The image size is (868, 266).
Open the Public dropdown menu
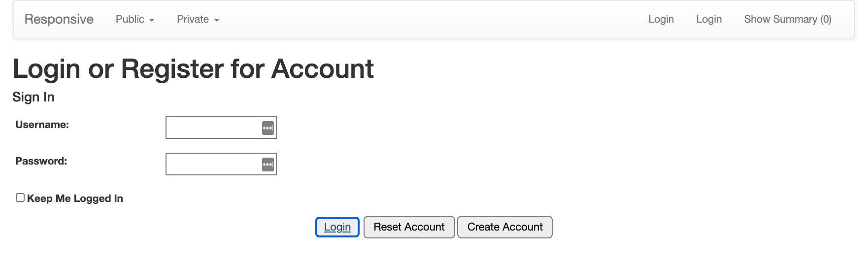(135, 19)
